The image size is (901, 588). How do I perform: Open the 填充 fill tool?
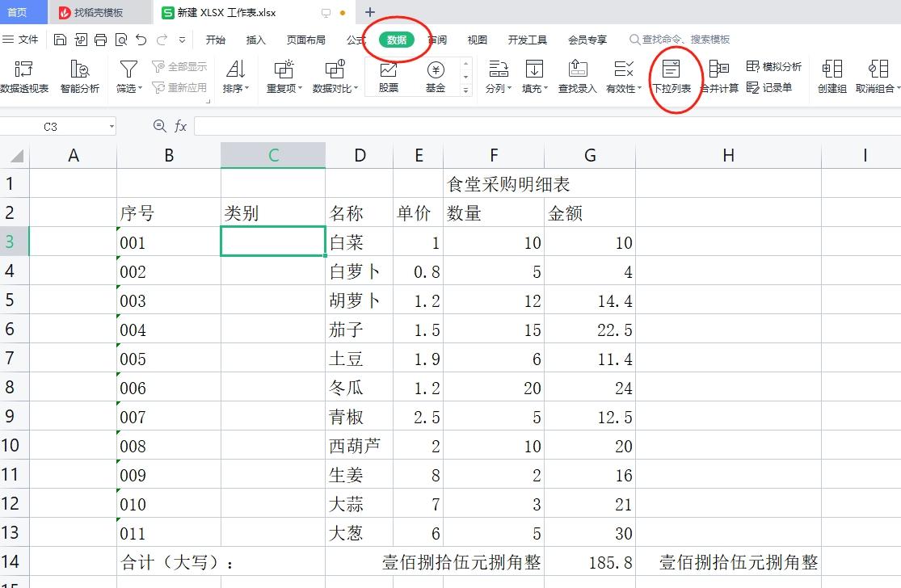click(534, 77)
